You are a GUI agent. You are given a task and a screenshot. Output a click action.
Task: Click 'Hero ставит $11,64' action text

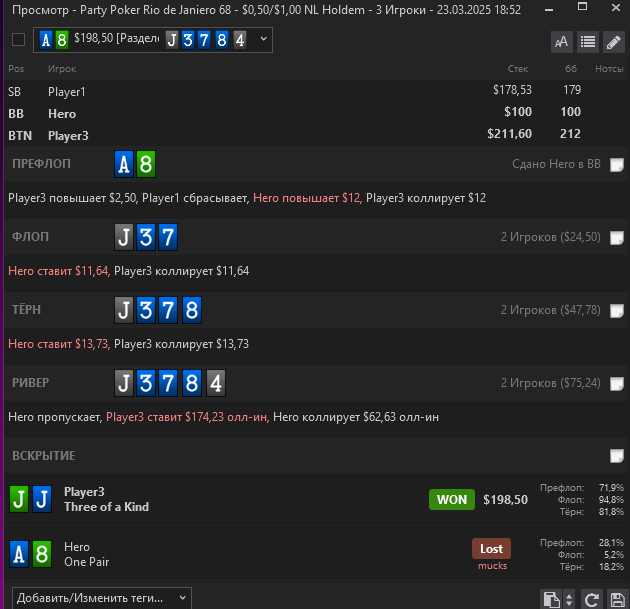pyautogui.click(x=59, y=271)
